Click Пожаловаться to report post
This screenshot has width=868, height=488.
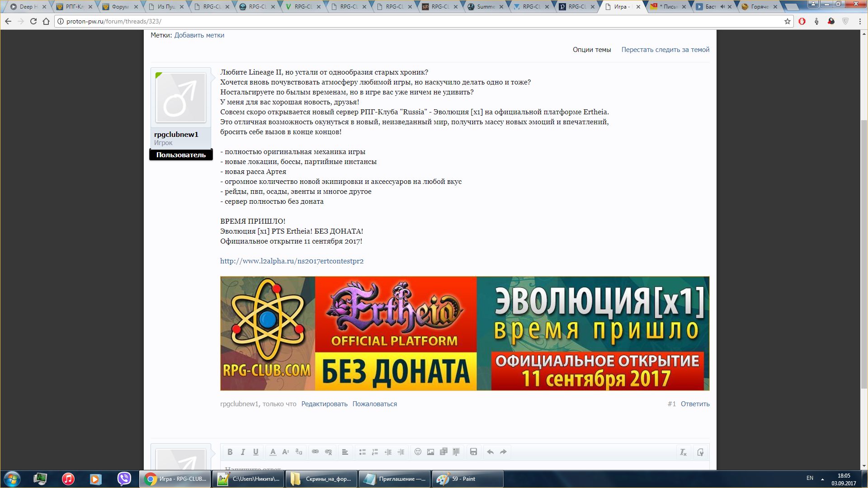point(374,404)
